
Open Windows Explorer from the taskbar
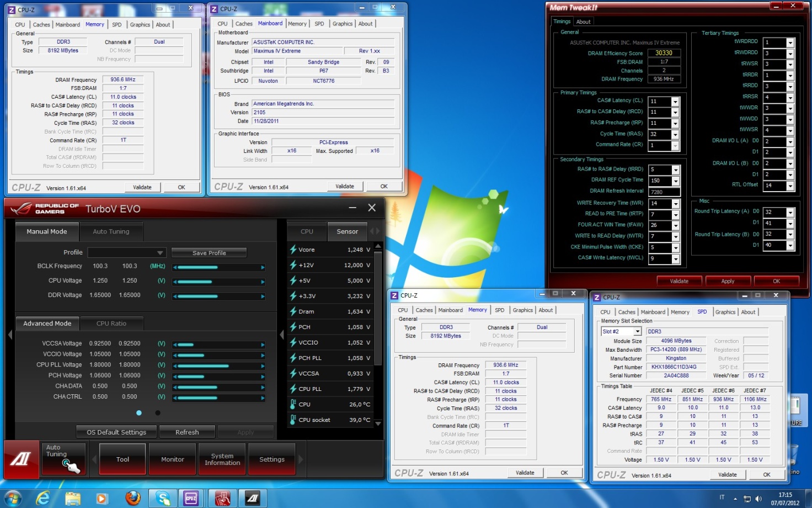[x=72, y=498]
